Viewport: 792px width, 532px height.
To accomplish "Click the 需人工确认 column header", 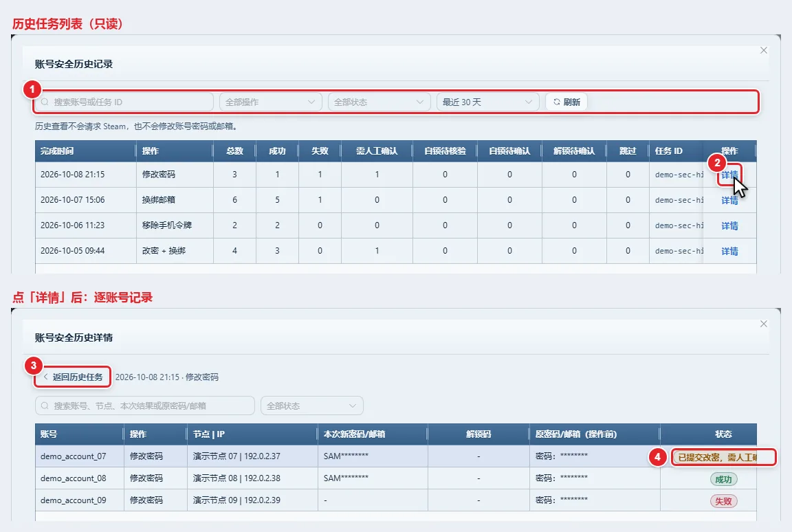I will tap(377, 151).
